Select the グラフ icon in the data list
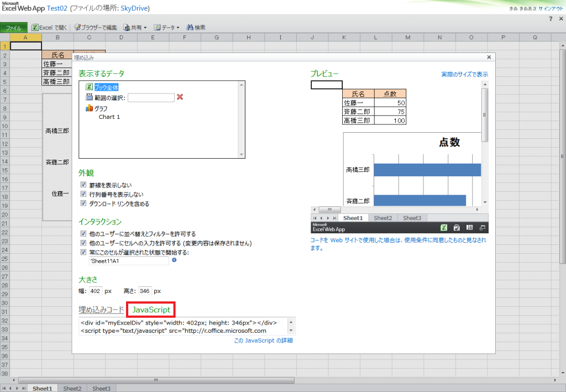The height and width of the screenshot is (392, 566). coord(88,108)
